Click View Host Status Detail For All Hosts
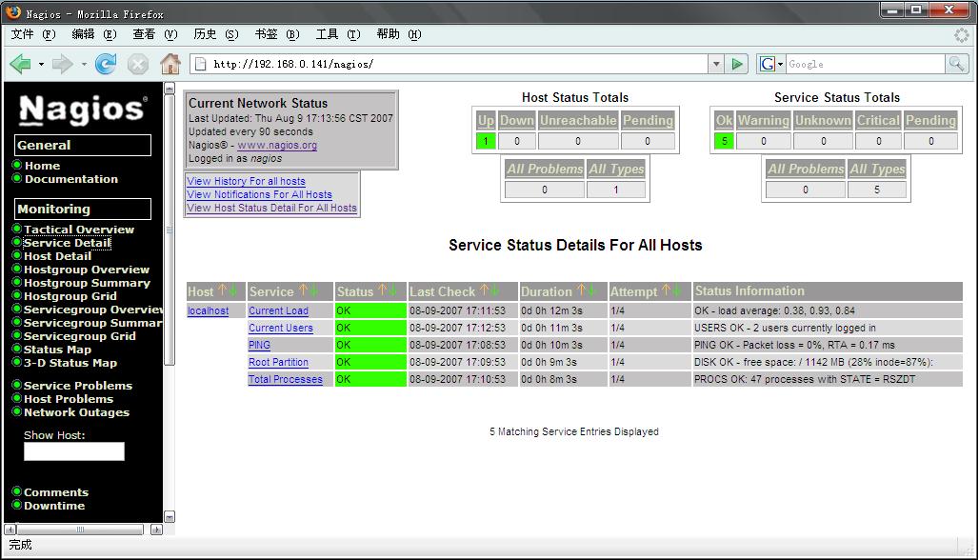Viewport: 979px width, 560px height. (x=271, y=208)
